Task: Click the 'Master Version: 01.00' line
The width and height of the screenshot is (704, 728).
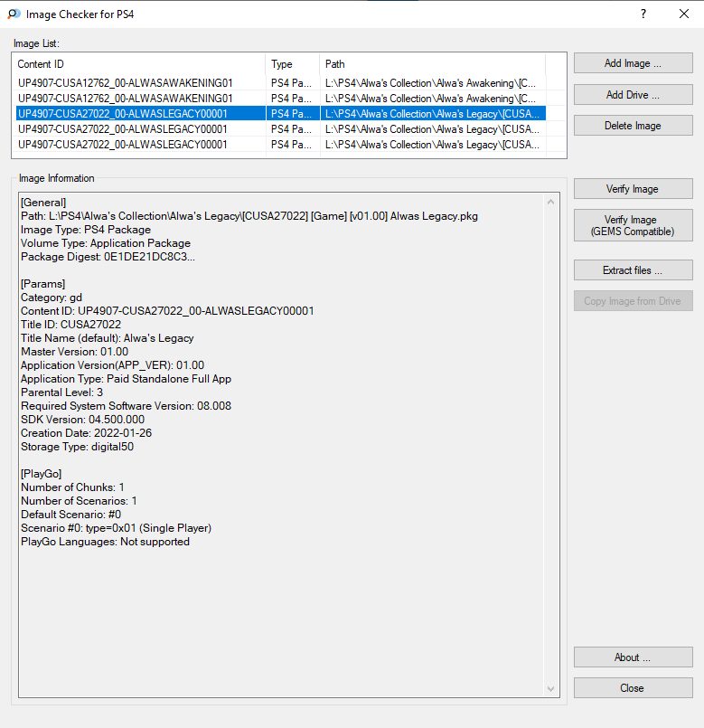Action: coord(75,352)
